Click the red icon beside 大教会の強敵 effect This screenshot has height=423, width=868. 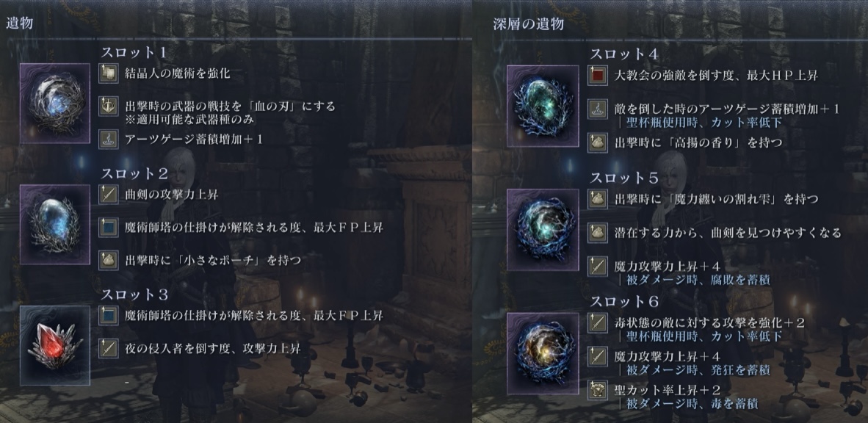tap(597, 76)
